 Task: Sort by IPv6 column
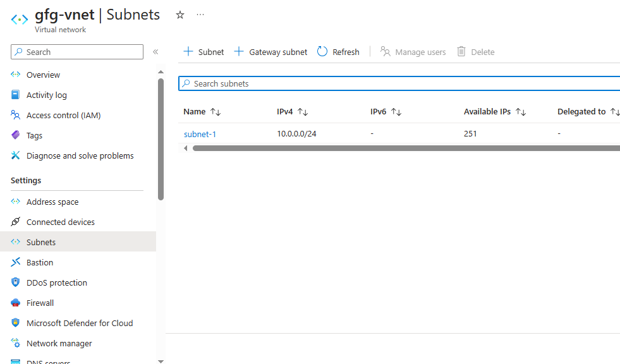tap(386, 112)
